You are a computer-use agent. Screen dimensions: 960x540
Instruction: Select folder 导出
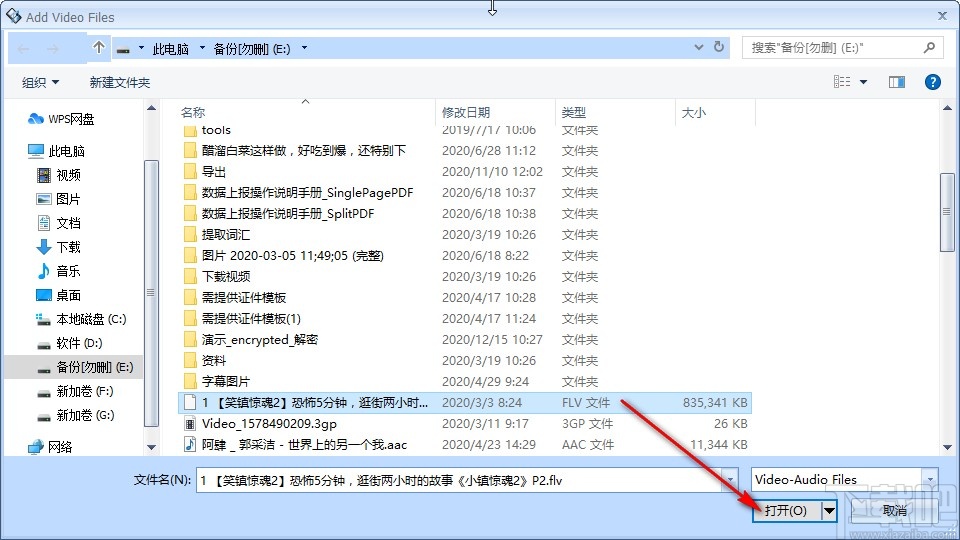[214, 171]
